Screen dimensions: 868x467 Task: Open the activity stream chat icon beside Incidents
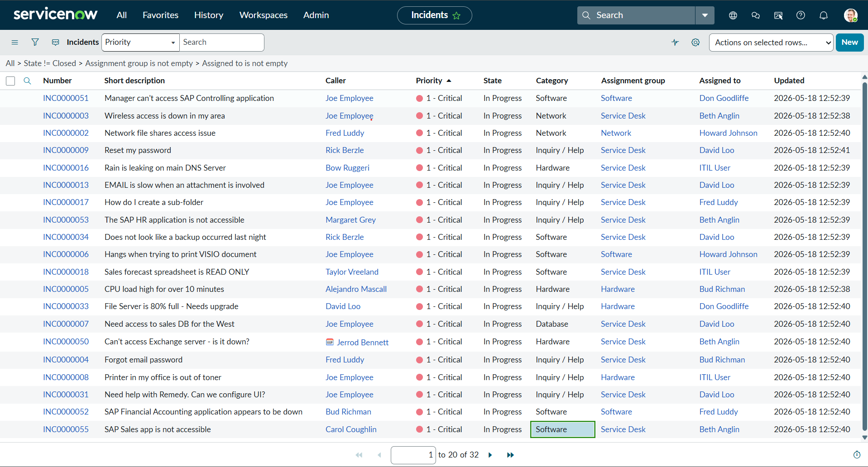coord(56,43)
